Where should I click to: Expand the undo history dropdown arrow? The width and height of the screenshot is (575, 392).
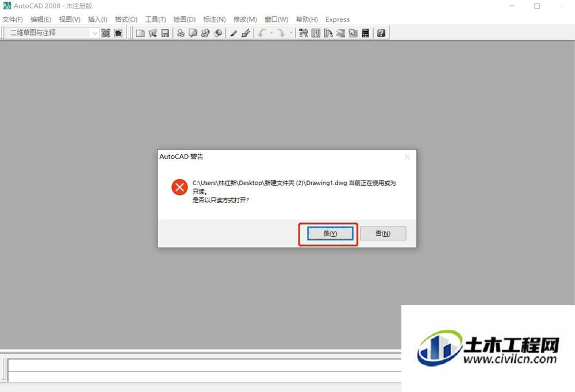271,33
